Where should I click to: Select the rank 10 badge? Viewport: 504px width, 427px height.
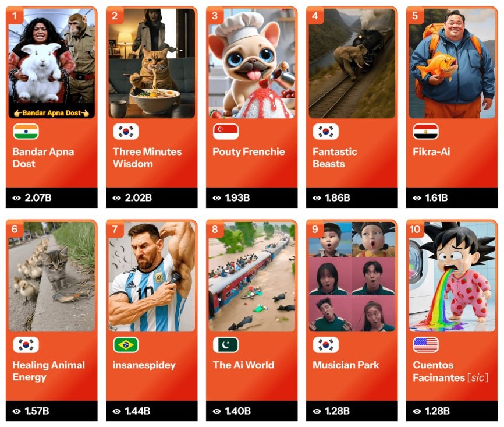(415, 229)
